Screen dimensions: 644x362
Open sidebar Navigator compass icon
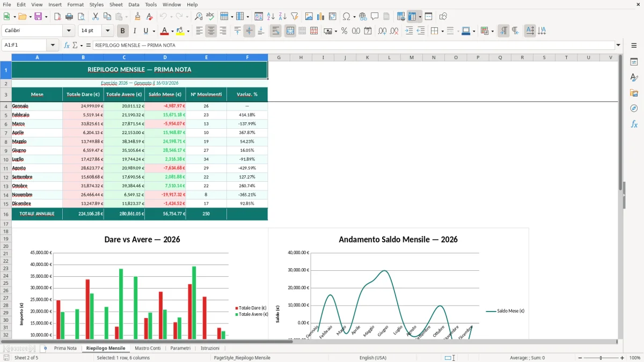tap(634, 108)
